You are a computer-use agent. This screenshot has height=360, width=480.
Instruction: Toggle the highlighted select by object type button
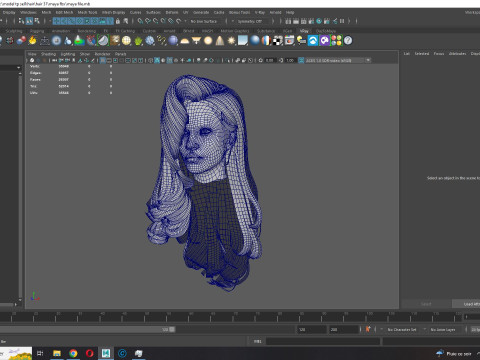[29, 21]
